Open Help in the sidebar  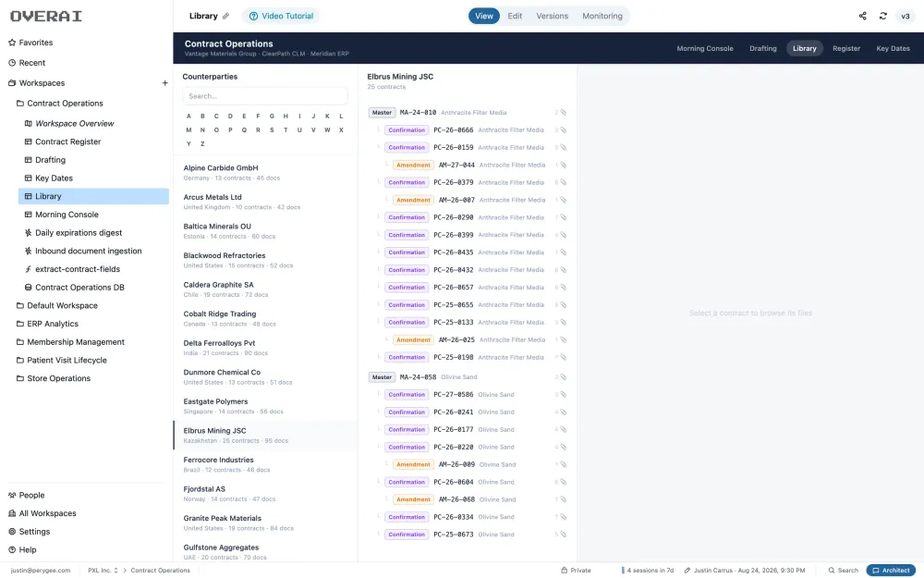click(22, 549)
